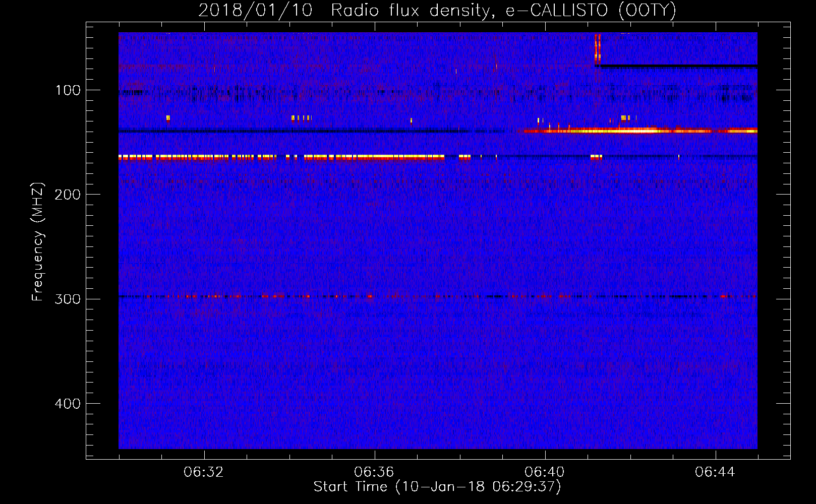Click the '06:36' time tick label
The image size is (816, 504).
click(374, 472)
